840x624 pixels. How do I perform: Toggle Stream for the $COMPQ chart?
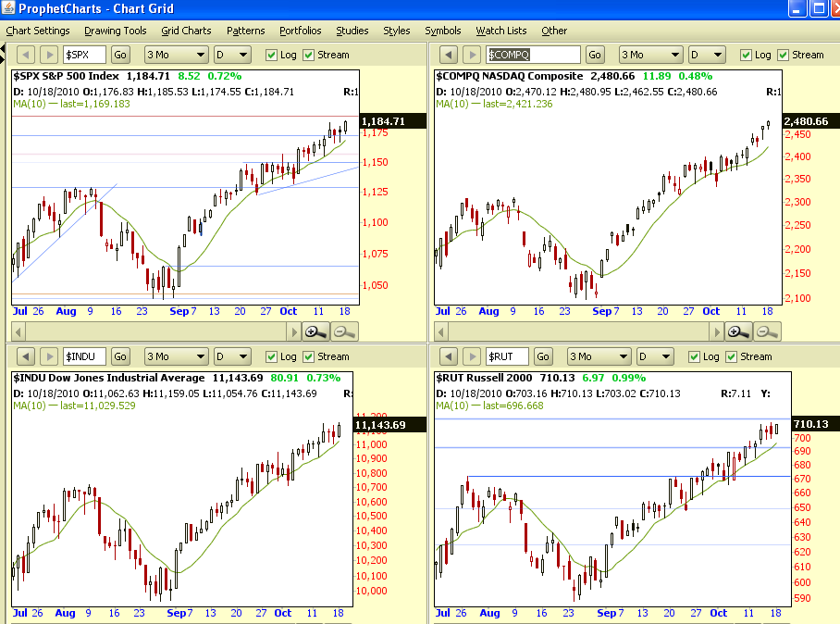coord(784,55)
